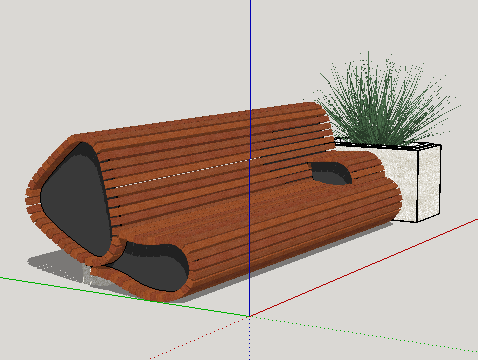478x360 pixels.
Task: Click the axes origin point
Action: pyautogui.click(x=249, y=316)
